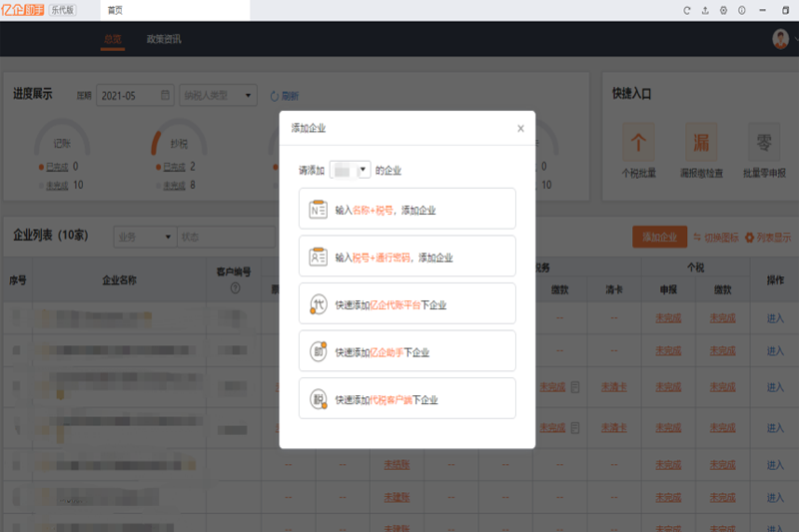799x532 pixels.
Task: Open 未完成 link under 抄税
Action: [174, 186]
